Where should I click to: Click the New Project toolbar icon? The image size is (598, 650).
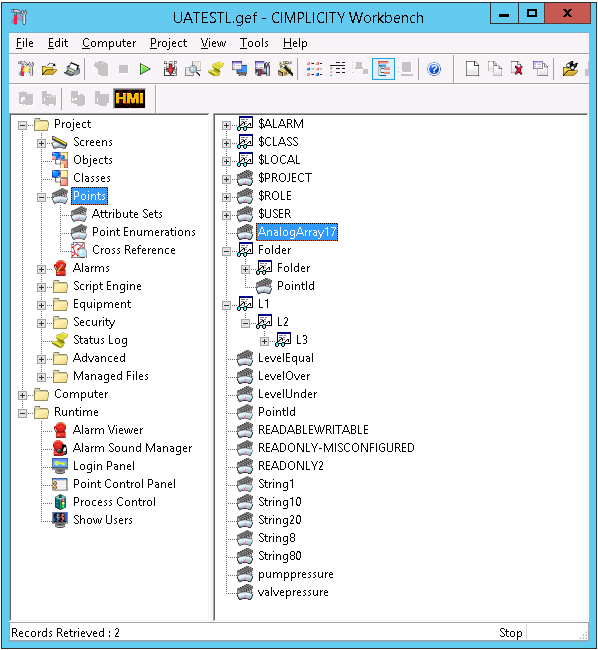point(26,69)
